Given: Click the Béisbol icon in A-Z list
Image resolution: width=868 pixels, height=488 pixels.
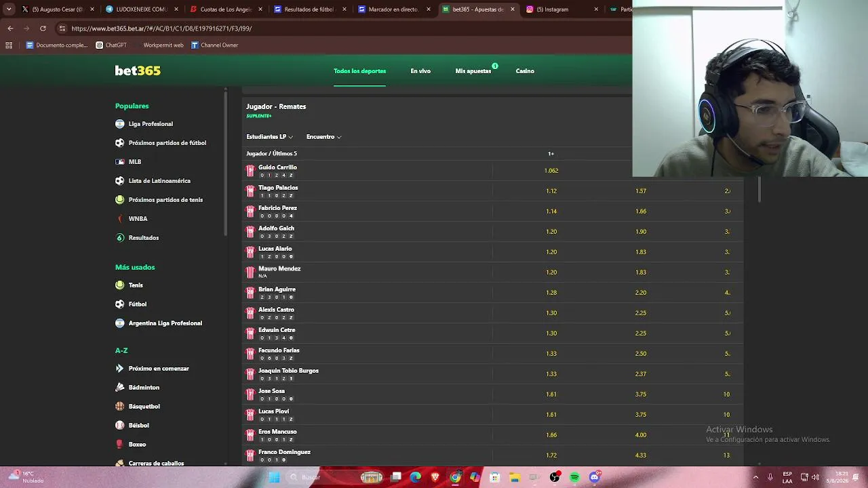Looking at the screenshot, I should [x=120, y=426].
